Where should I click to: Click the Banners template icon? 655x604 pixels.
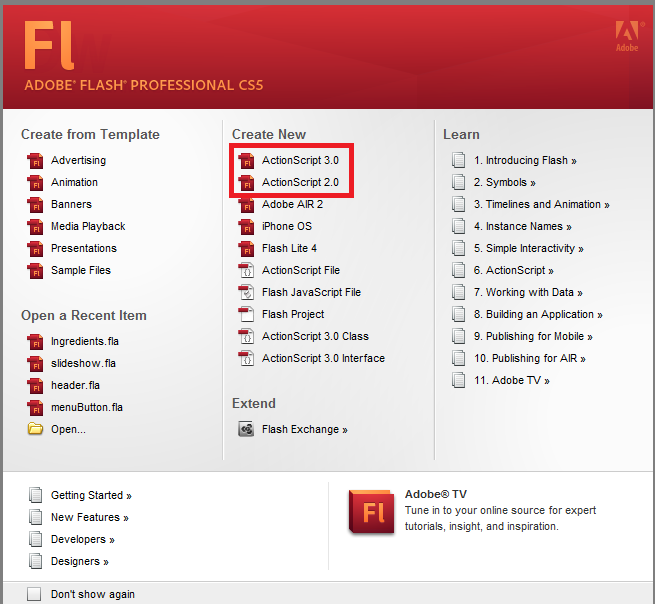tap(36, 205)
